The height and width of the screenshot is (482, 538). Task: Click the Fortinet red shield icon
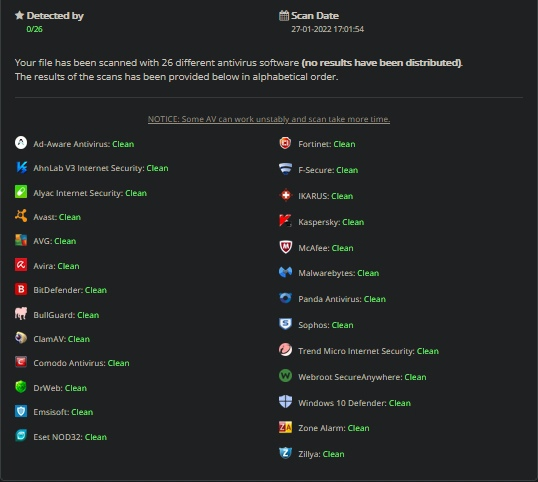(x=285, y=143)
